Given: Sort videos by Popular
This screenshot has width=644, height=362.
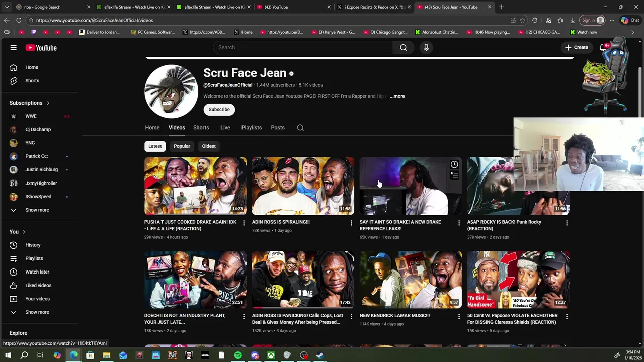Looking at the screenshot, I should 182,146.
